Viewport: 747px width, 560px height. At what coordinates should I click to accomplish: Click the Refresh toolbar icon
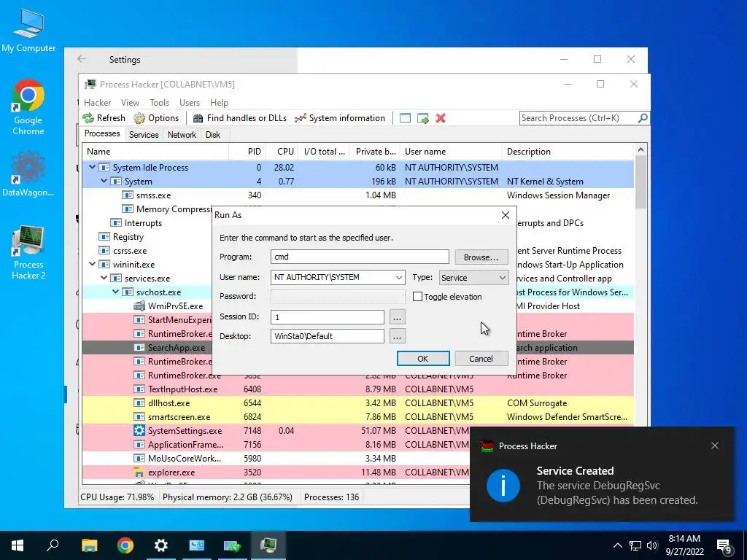tap(88, 118)
